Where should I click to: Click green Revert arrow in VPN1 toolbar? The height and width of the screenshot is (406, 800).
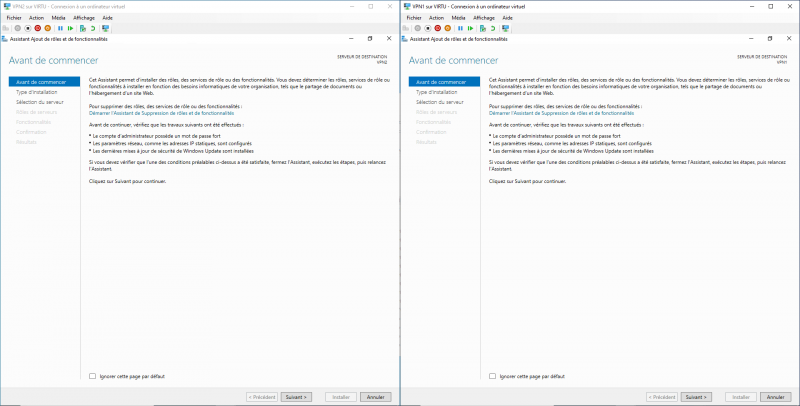click(x=493, y=28)
